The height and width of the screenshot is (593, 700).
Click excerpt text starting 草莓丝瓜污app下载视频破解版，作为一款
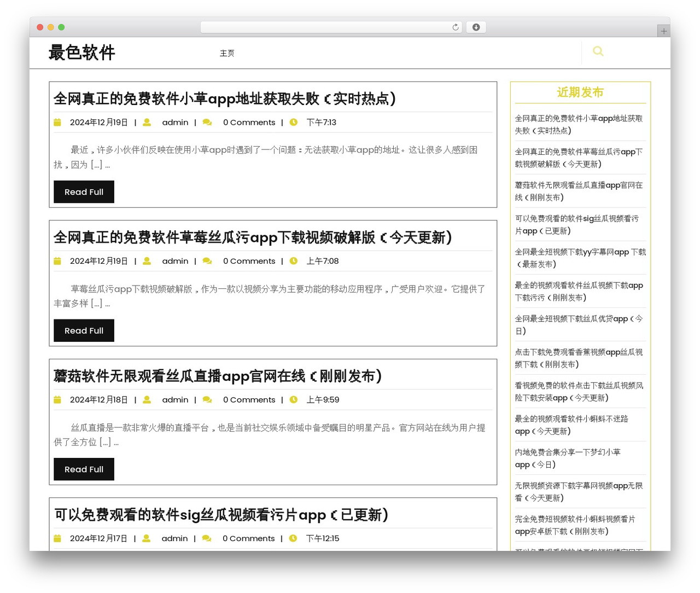[x=270, y=296]
